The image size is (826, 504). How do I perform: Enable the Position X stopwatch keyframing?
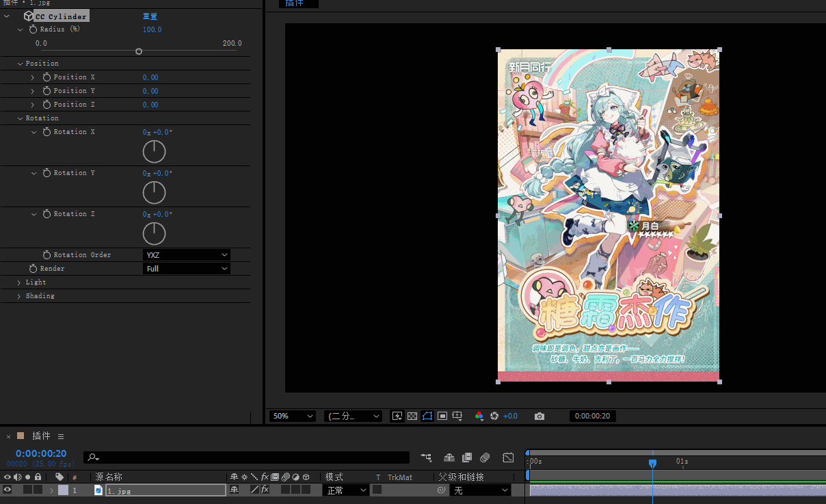point(46,77)
